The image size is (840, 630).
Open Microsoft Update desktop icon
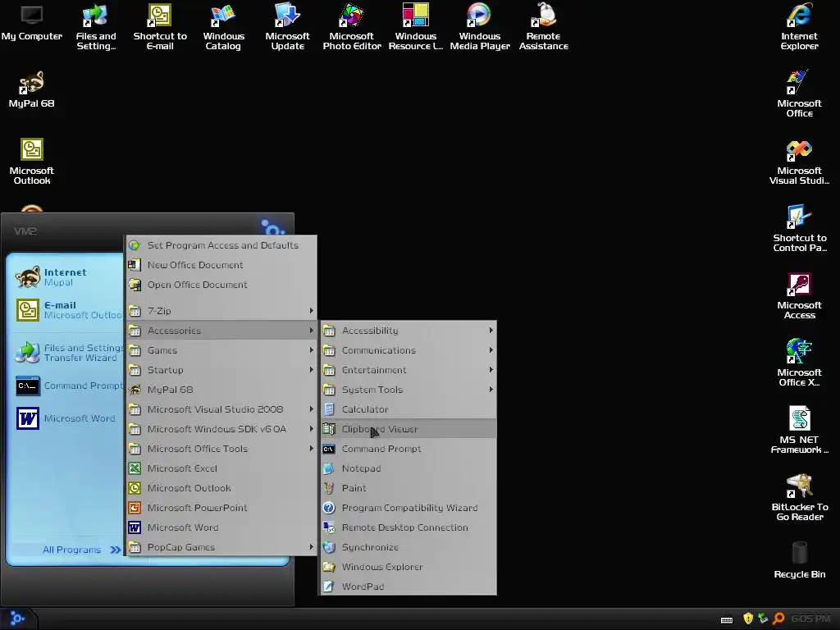click(287, 27)
